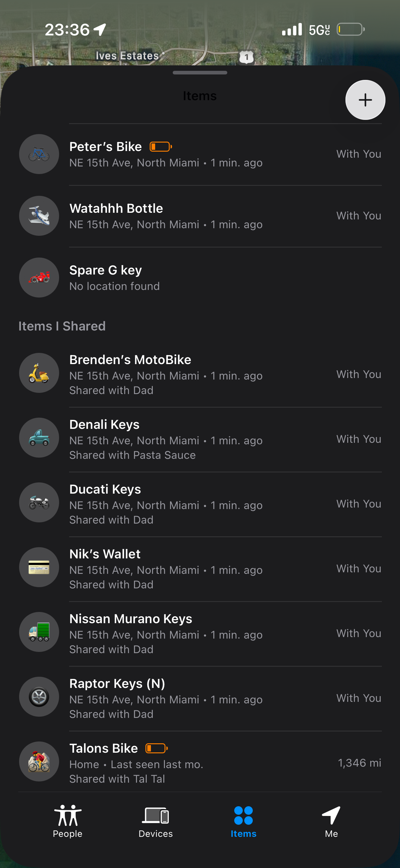The width and height of the screenshot is (400, 868).
Task: Tap the airplane icon for Watahhh Bottle
Action: (x=39, y=216)
